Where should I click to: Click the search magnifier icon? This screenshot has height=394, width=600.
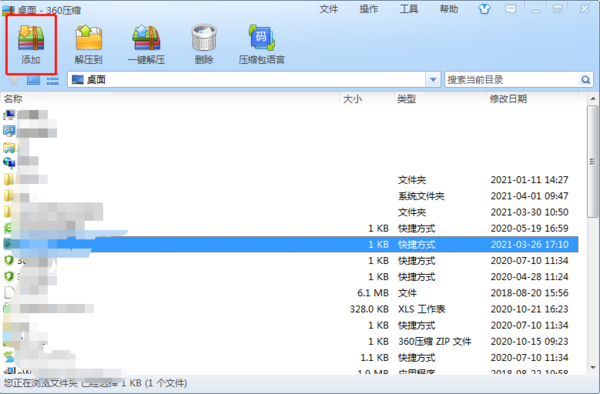(585, 80)
